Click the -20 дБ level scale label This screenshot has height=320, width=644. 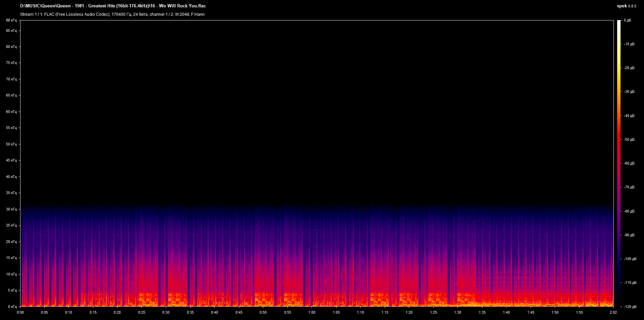[629, 68]
